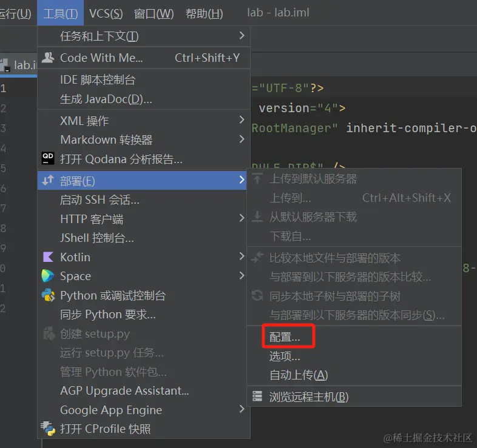Expand the Kotlin submenu arrow
The height and width of the screenshot is (448, 477).
242,256
